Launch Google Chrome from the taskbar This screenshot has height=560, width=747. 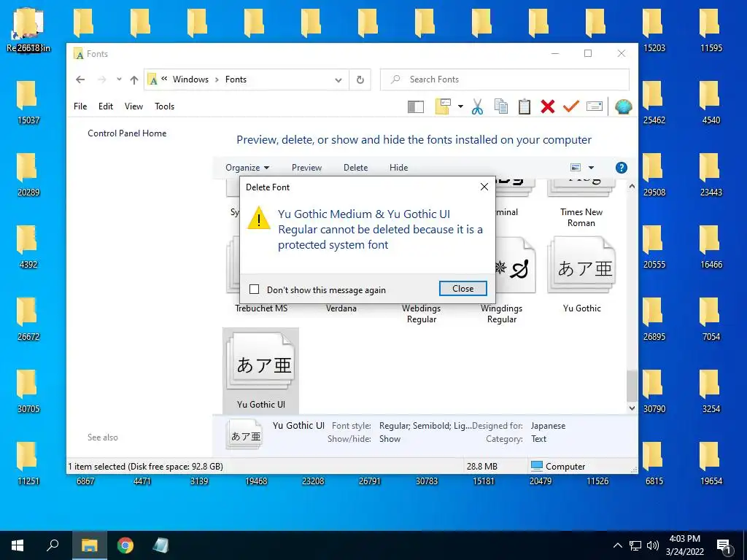tap(125, 545)
